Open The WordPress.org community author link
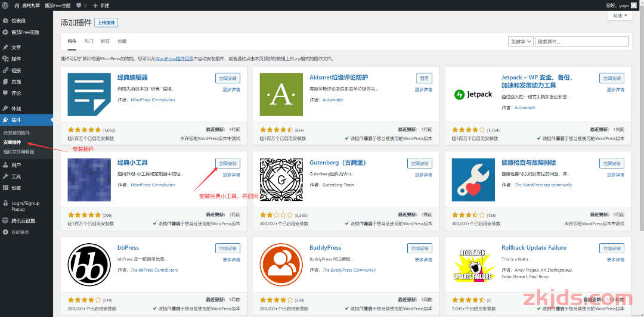Viewport: 644px width, 317px height. pyautogui.click(x=543, y=185)
